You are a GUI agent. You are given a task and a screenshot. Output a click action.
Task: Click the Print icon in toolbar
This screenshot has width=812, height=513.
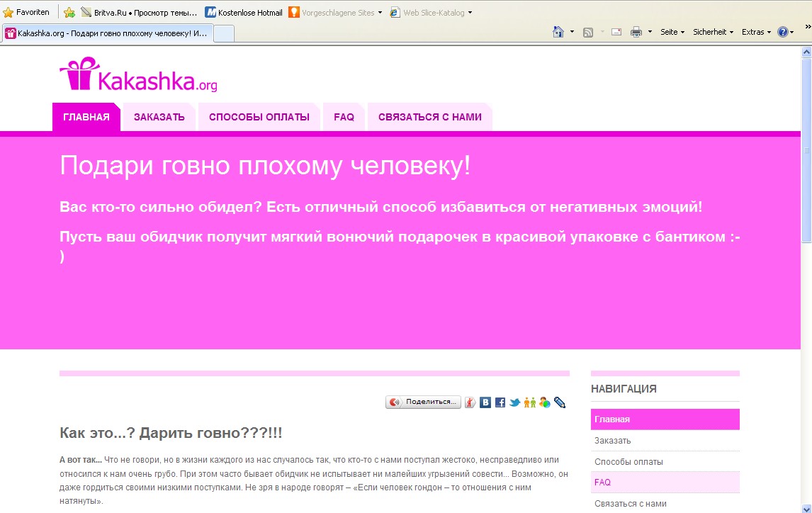(636, 32)
